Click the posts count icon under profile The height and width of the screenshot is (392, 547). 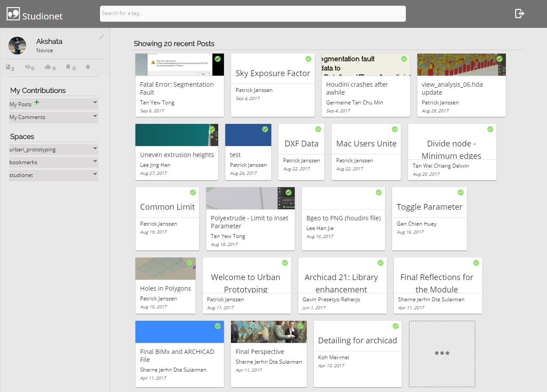point(8,67)
